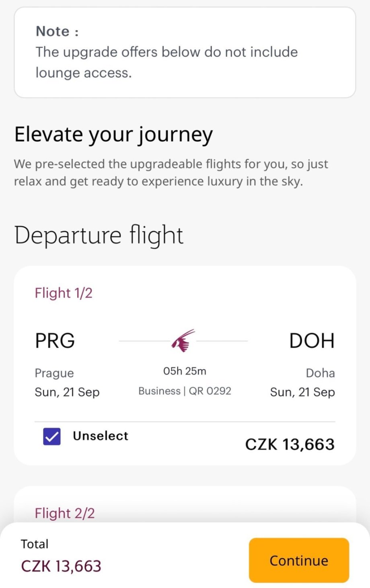
Task: Tap the Prague city name
Action: click(x=54, y=373)
